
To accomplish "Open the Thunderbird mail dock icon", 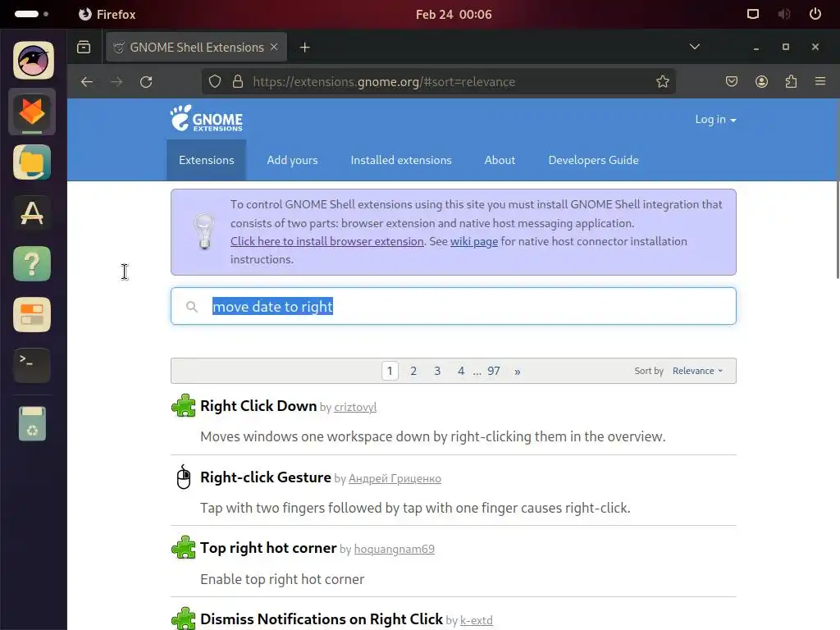I will click(x=32, y=60).
